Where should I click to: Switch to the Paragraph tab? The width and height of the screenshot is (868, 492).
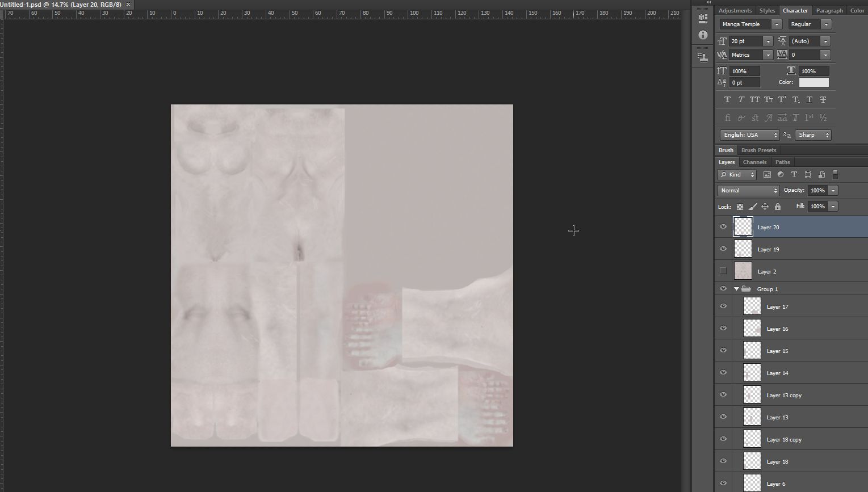click(x=829, y=11)
